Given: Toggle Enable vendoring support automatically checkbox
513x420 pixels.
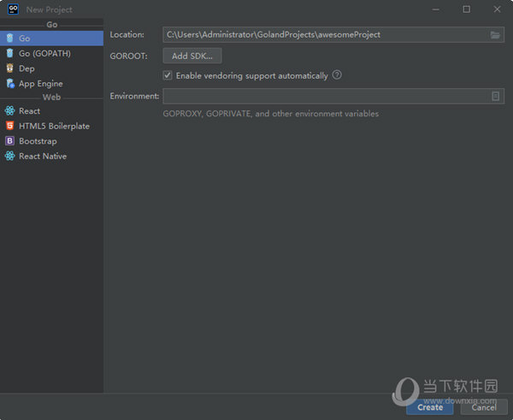Looking at the screenshot, I should pyautogui.click(x=168, y=75).
